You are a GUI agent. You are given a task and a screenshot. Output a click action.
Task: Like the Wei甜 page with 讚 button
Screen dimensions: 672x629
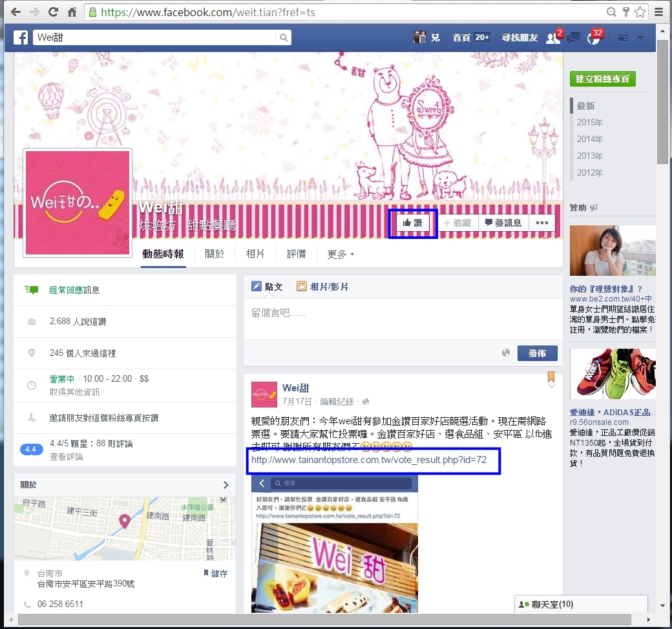tap(412, 223)
